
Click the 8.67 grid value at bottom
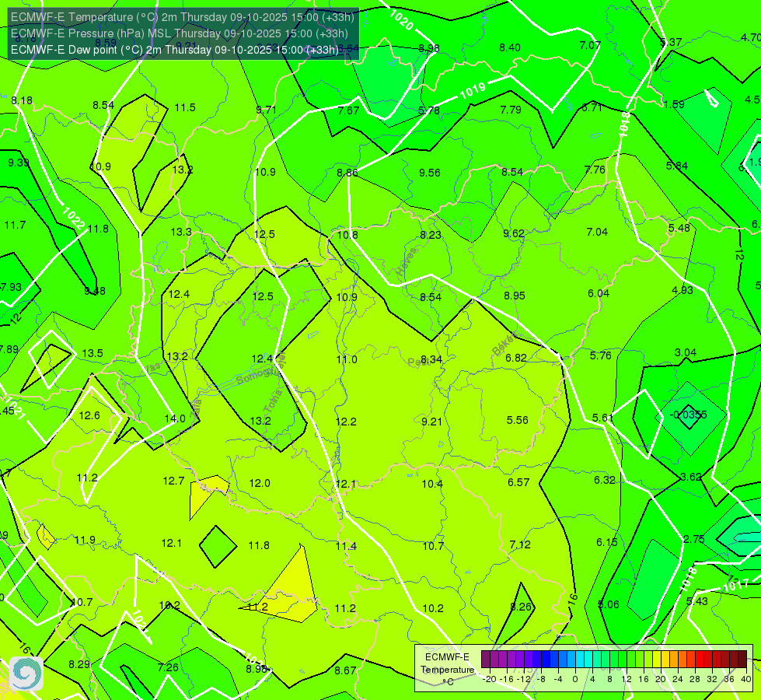(x=345, y=671)
